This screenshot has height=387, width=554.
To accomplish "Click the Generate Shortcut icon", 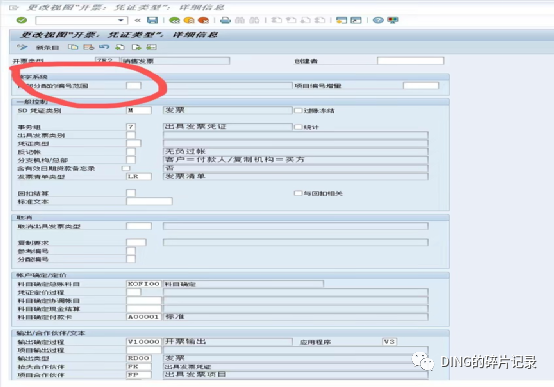I will point(356,20).
